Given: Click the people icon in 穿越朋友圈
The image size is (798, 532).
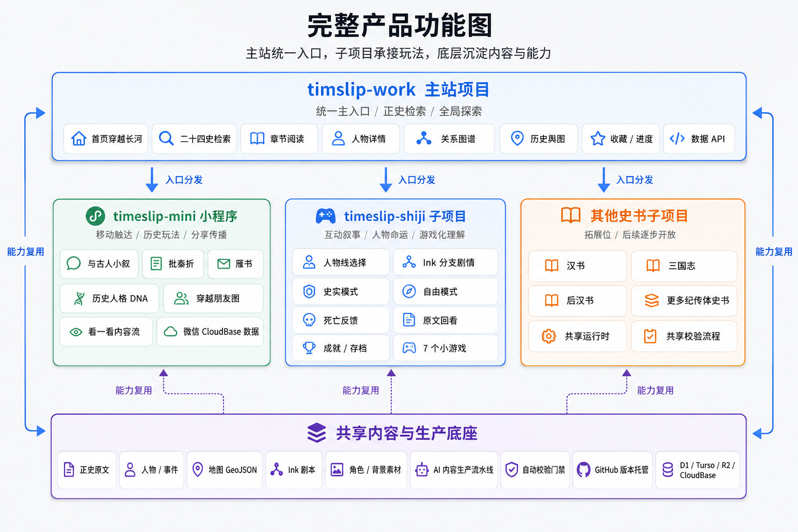Looking at the screenshot, I should pyautogui.click(x=181, y=298).
